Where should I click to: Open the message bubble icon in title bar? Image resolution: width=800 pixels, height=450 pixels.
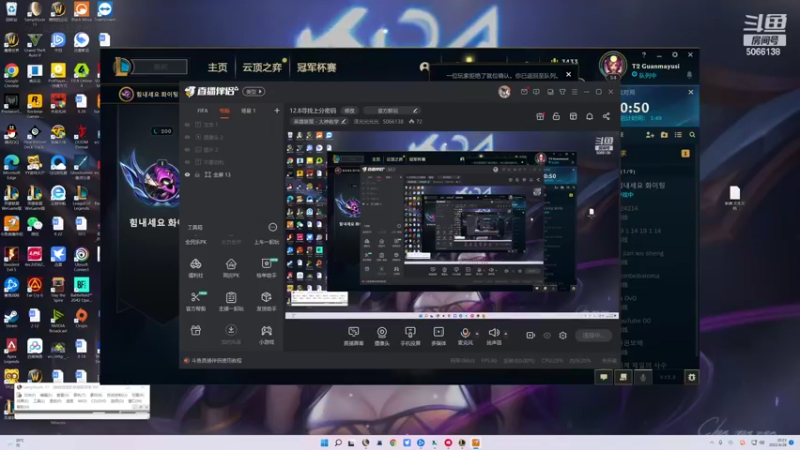536,92
